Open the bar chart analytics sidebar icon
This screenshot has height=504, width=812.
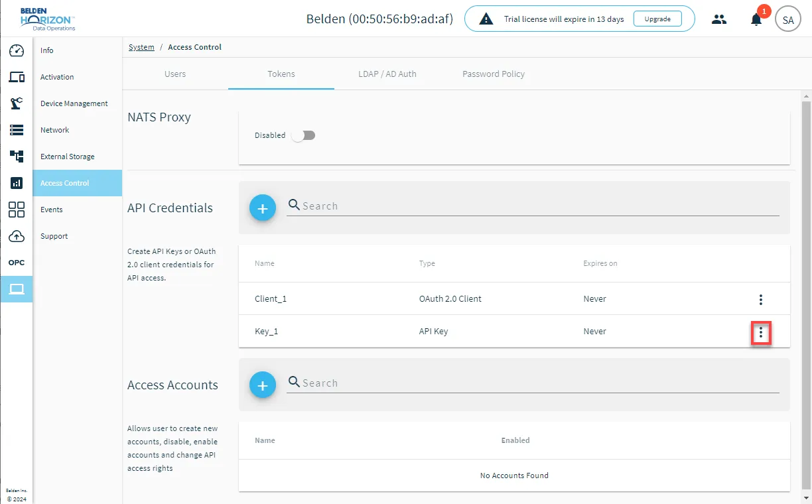pos(17,183)
